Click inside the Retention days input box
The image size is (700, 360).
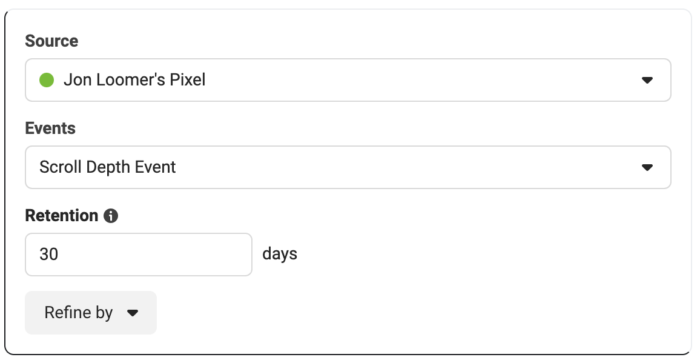click(138, 254)
